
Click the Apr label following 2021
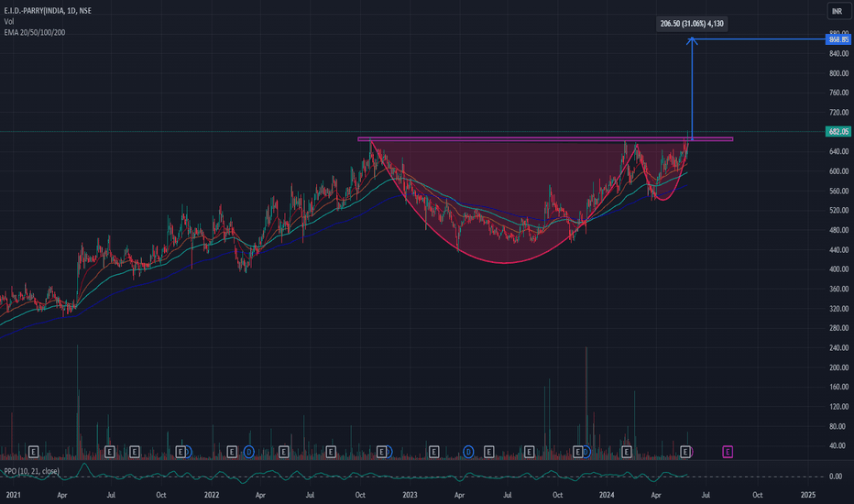(x=62, y=495)
